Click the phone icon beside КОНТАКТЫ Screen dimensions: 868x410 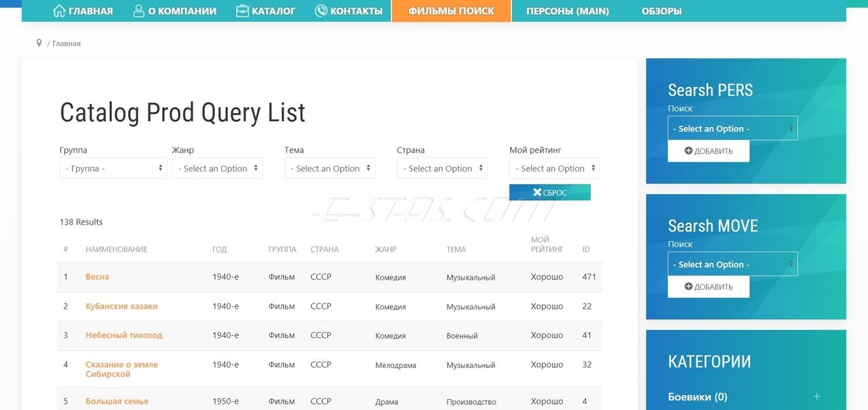pos(321,11)
